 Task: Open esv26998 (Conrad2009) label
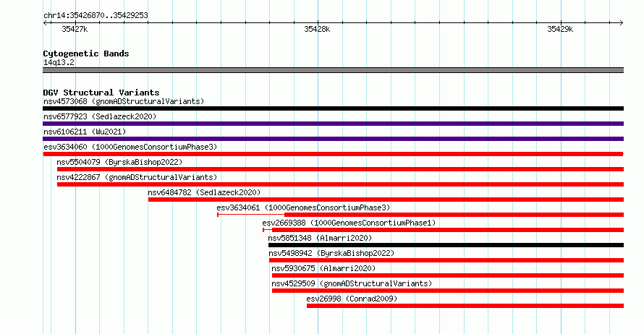click(x=352, y=299)
